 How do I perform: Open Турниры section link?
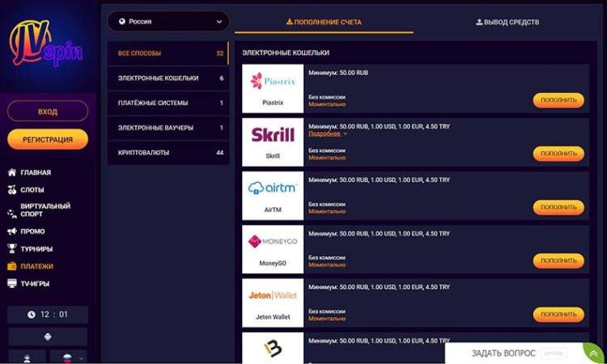coord(36,249)
